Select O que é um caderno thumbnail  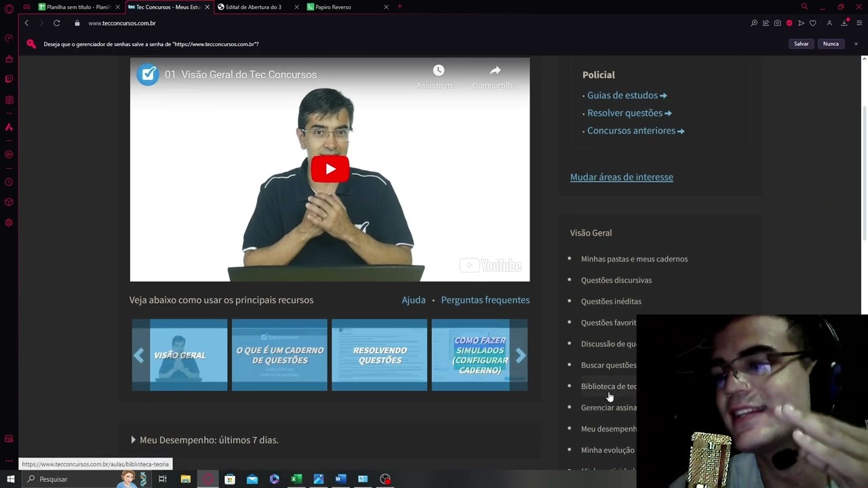[x=279, y=355]
